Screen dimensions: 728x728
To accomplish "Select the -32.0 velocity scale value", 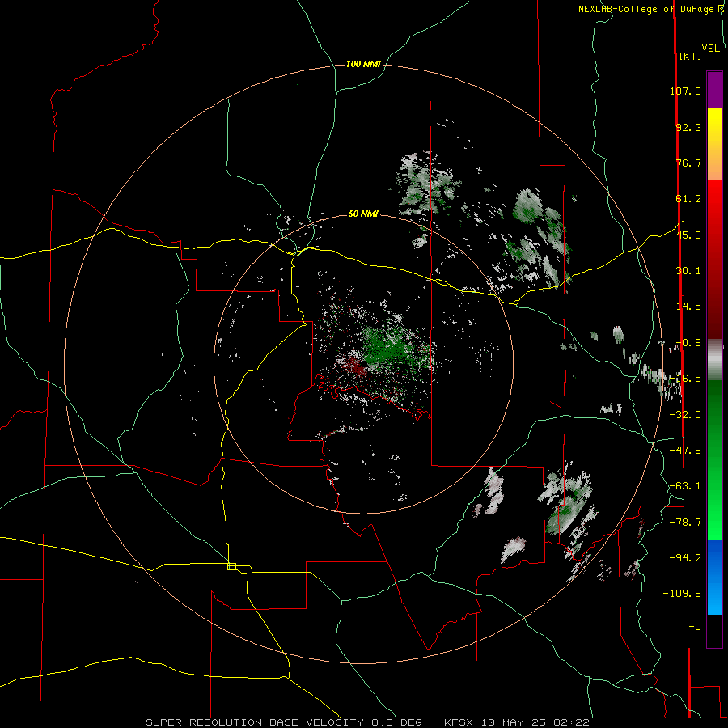I will click(x=685, y=415).
